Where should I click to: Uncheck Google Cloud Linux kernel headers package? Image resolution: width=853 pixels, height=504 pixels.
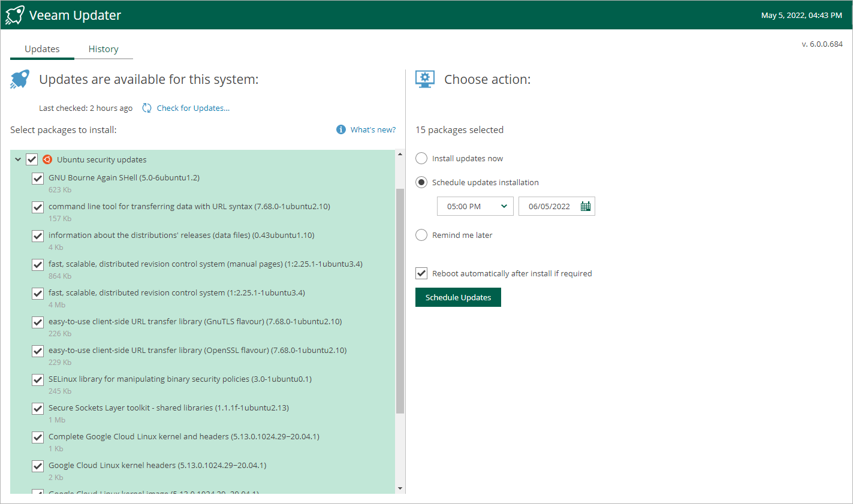38,466
